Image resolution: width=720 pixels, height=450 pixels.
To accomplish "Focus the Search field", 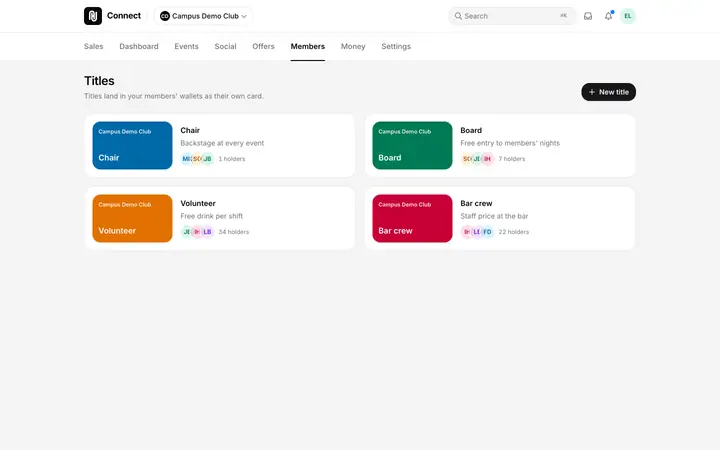I will click(x=512, y=16).
